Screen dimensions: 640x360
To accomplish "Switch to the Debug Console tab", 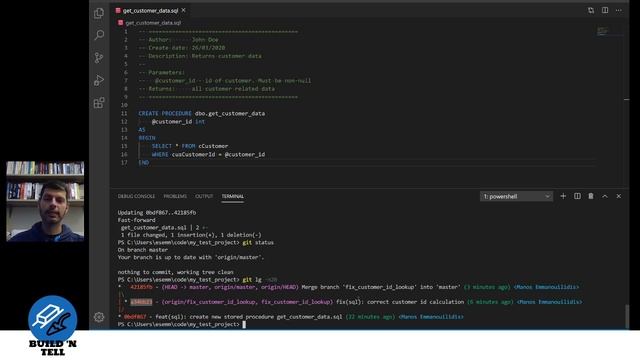I will (x=136, y=196).
